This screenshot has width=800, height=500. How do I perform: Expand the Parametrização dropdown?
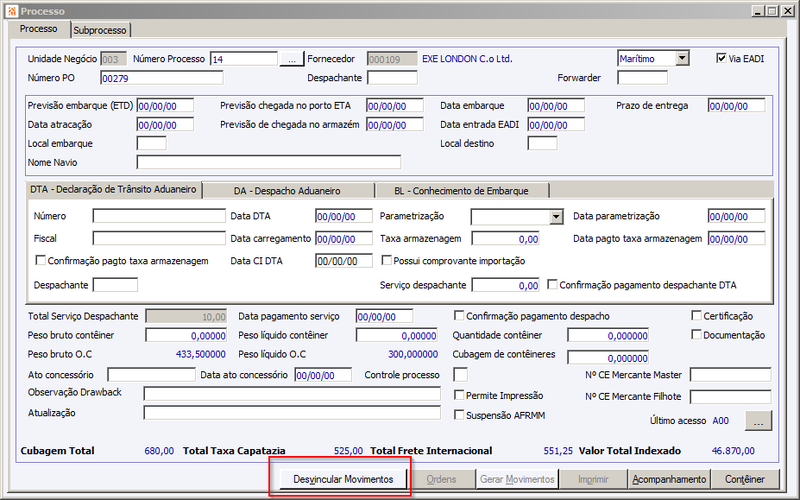coord(556,217)
